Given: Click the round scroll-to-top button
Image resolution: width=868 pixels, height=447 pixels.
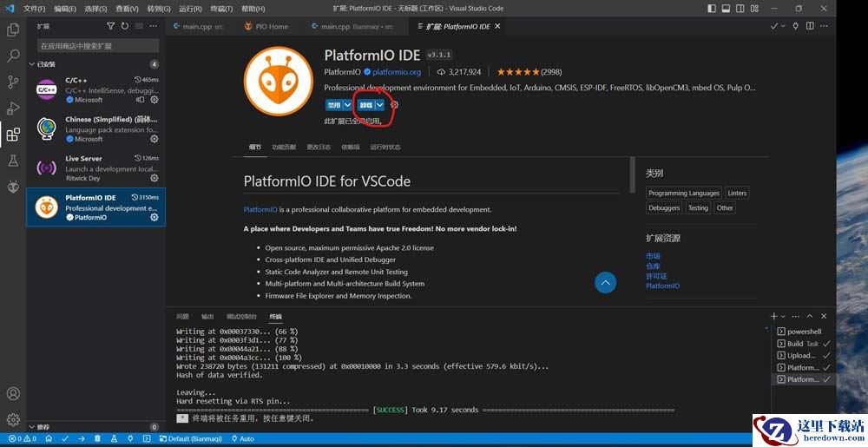Looking at the screenshot, I should (605, 283).
